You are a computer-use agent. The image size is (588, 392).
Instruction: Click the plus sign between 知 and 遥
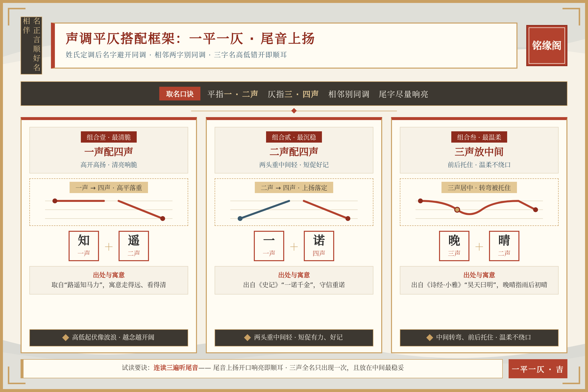pyautogui.click(x=109, y=247)
